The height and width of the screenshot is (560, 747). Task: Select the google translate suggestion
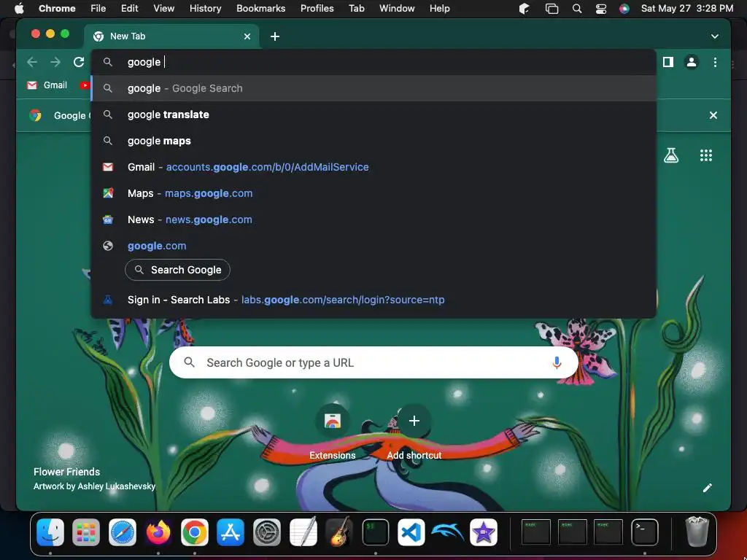tap(373, 114)
